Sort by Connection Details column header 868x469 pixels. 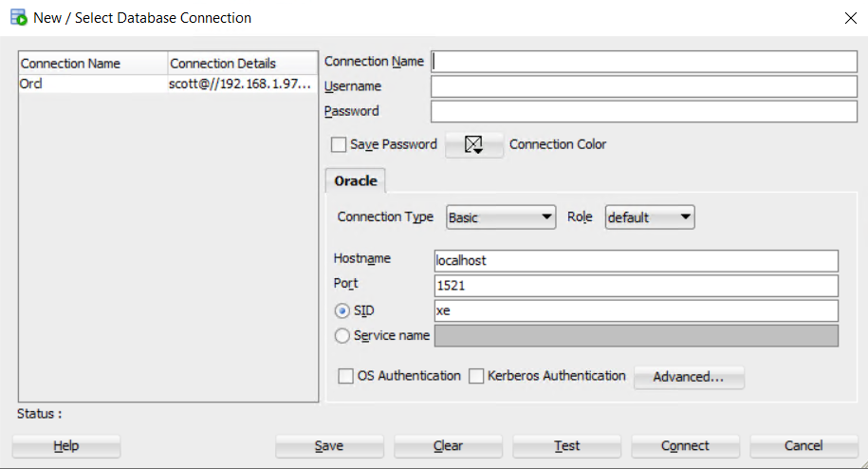tap(242, 64)
